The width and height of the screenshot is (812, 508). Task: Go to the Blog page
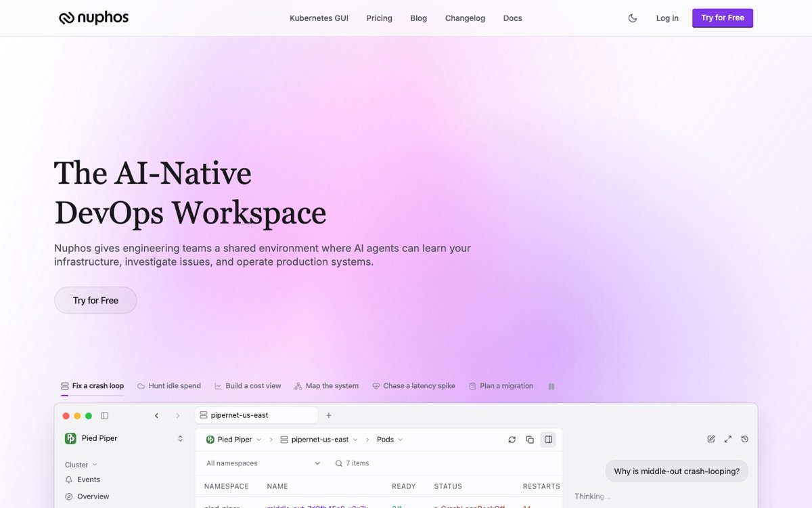point(418,18)
